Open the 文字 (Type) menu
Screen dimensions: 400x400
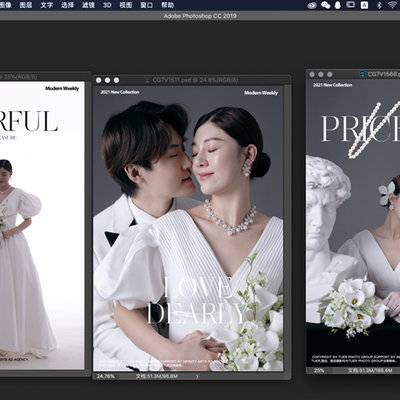tap(47, 5)
